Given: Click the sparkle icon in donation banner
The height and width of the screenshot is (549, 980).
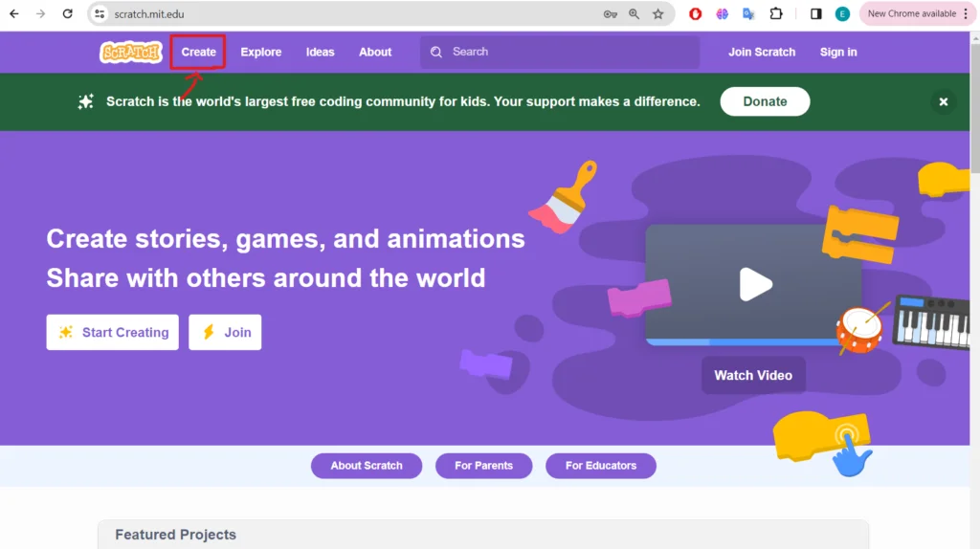Looking at the screenshot, I should pyautogui.click(x=85, y=101).
